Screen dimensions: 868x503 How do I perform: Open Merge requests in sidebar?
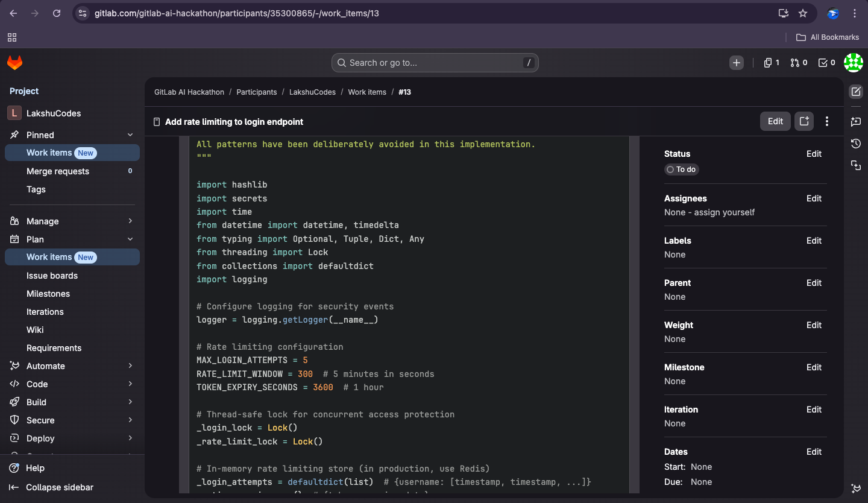[x=72, y=171]
